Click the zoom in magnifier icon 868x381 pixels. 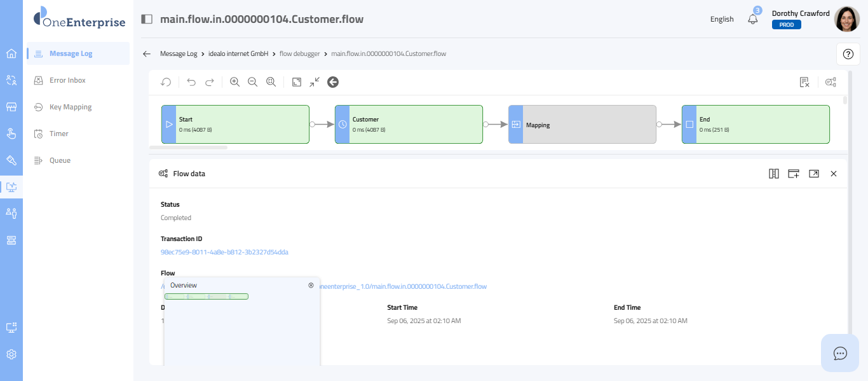234,82
